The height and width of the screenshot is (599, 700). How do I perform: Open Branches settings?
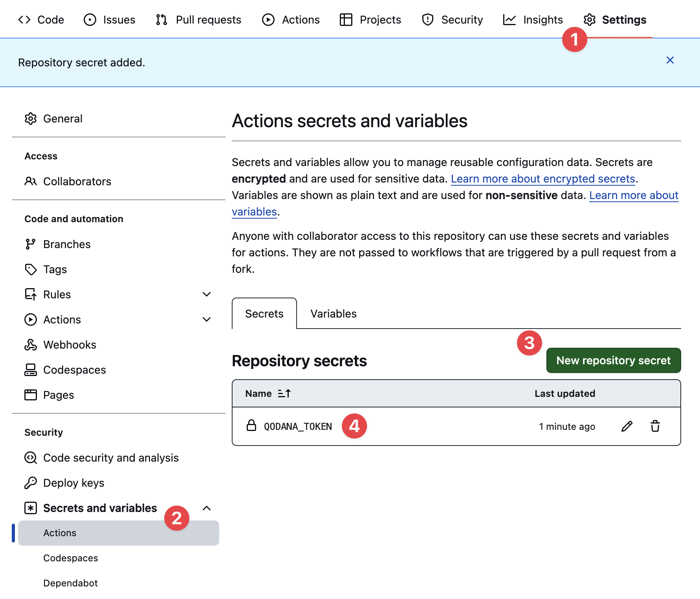click(119, 244)
